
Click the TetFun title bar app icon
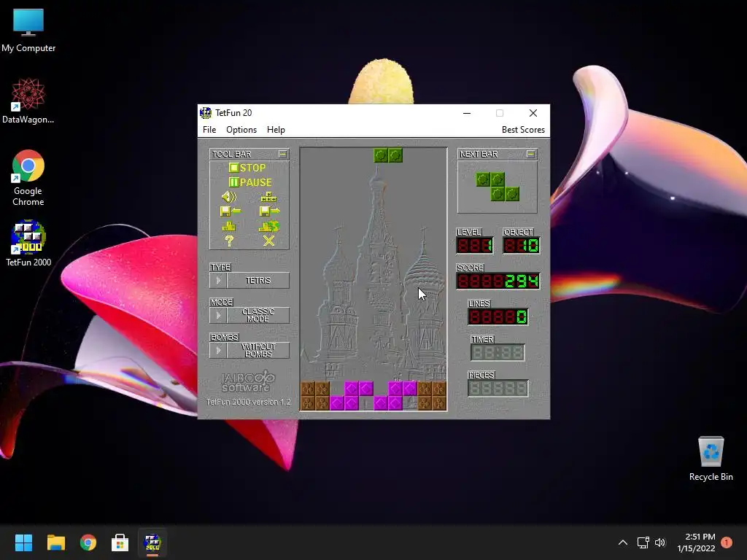click(x=206, y=113)
